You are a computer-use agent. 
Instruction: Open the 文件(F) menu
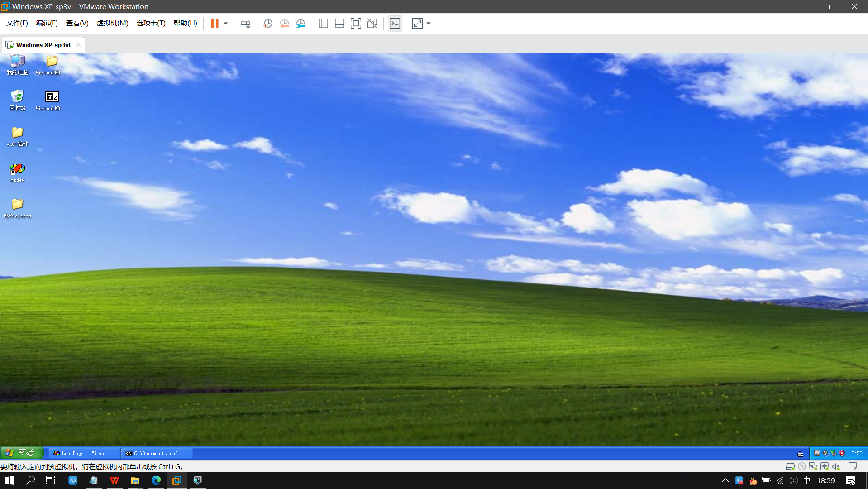(x=17, y=23)
